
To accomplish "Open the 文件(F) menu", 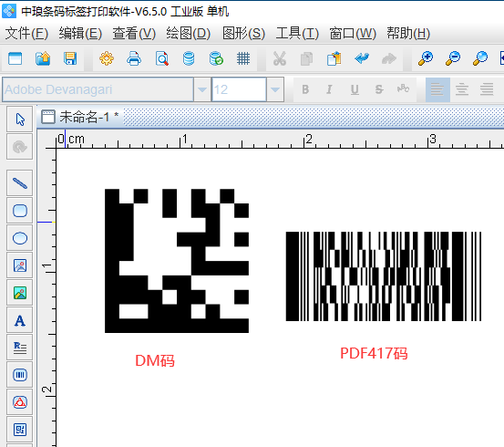I will point(26,34).
